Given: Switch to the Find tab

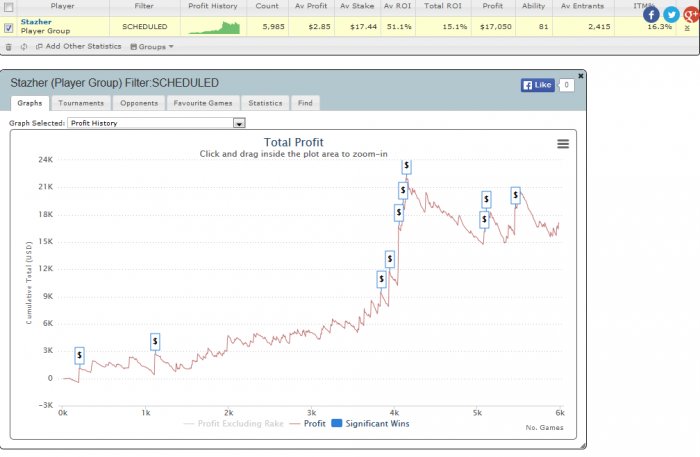Looking at the screenshot, I should (x=305, y=103).
